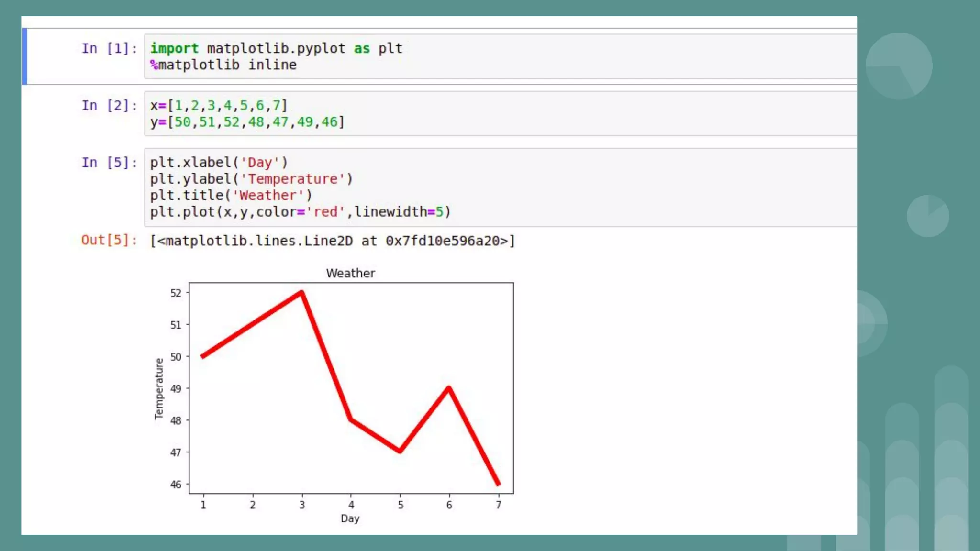
Task: Click the red line peak at day 3
Action: tap(301, 293)
